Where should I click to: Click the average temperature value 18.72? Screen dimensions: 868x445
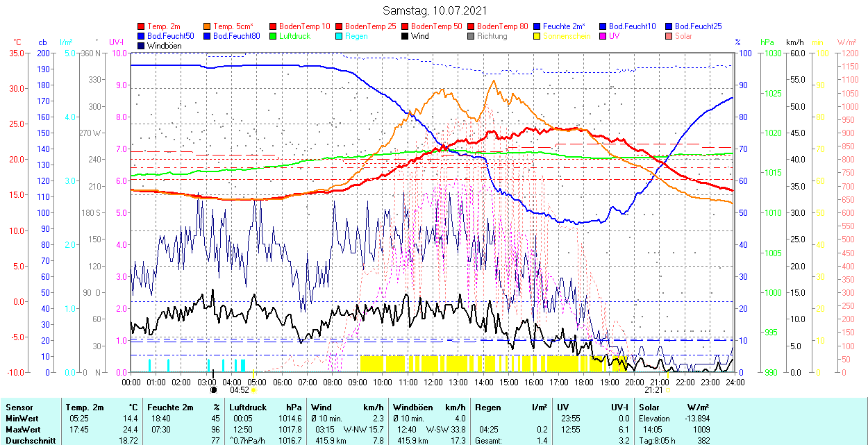(x=128, y=441)
